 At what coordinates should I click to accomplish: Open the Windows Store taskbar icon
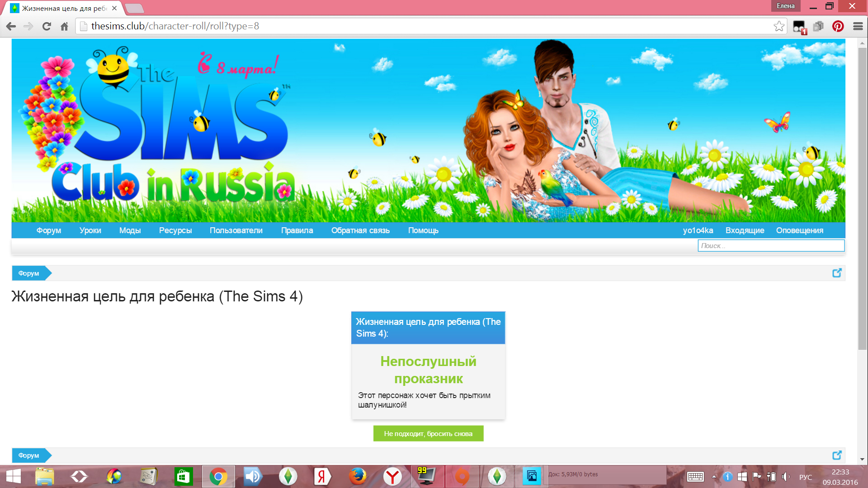184,477
